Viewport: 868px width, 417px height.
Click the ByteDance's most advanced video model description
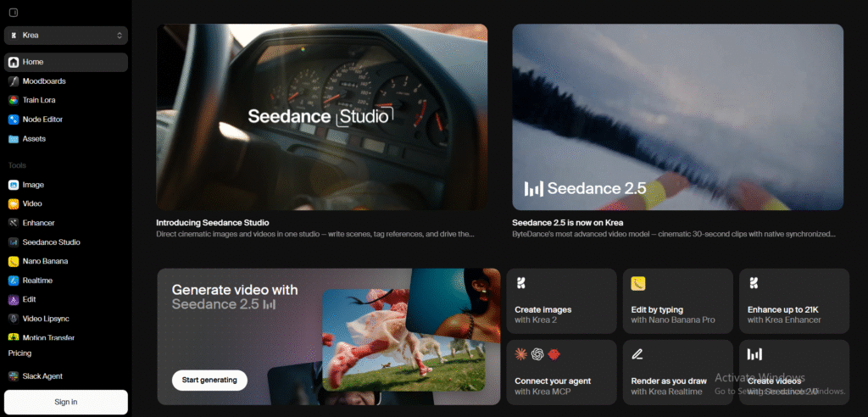(674, 234)
